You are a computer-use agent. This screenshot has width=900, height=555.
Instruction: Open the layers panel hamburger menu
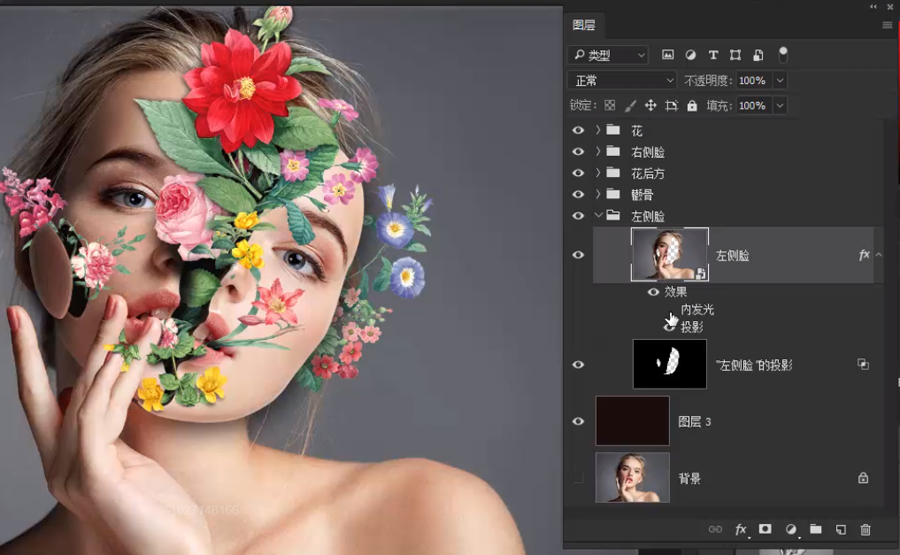[x=887, y=25]
